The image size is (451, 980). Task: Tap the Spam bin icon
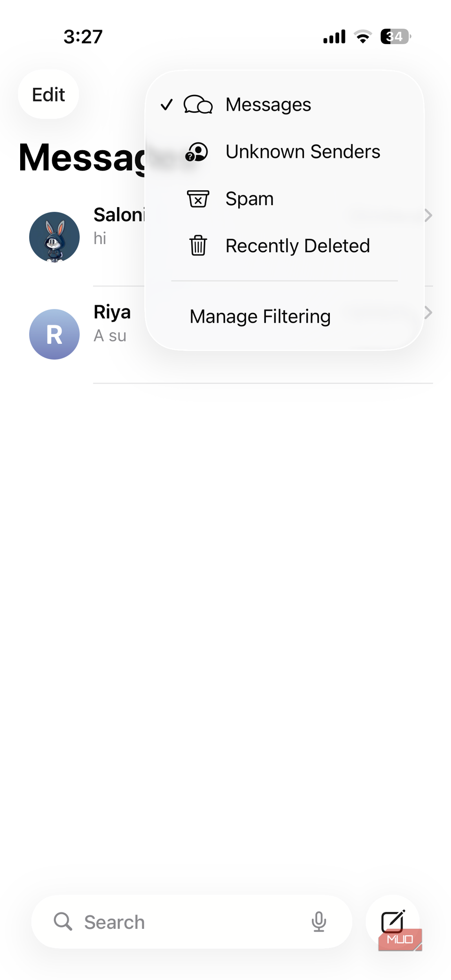point(198,199)
